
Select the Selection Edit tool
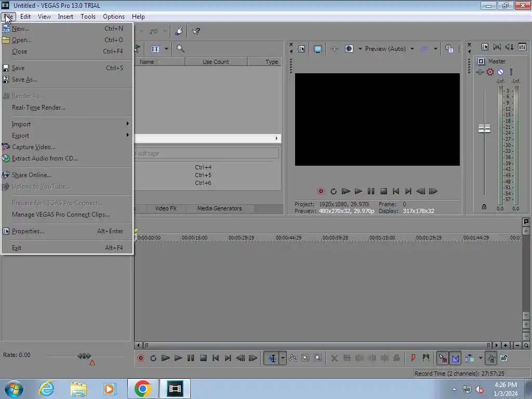[305, 358]
